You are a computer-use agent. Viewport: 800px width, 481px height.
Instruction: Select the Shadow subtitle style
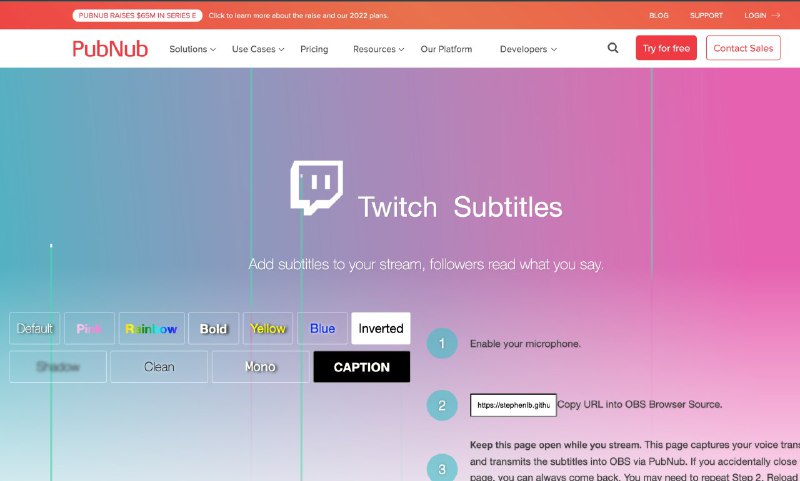pos(58,367)
